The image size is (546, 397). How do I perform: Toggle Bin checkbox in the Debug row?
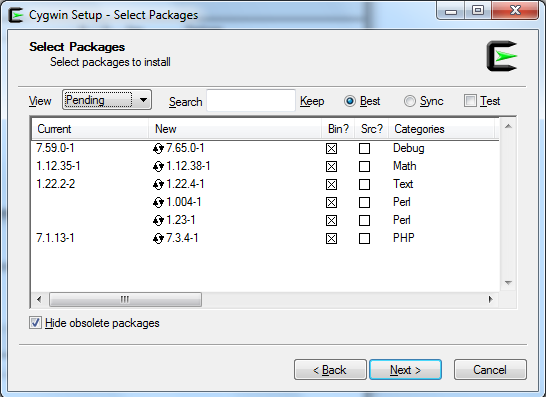(331, 149)
